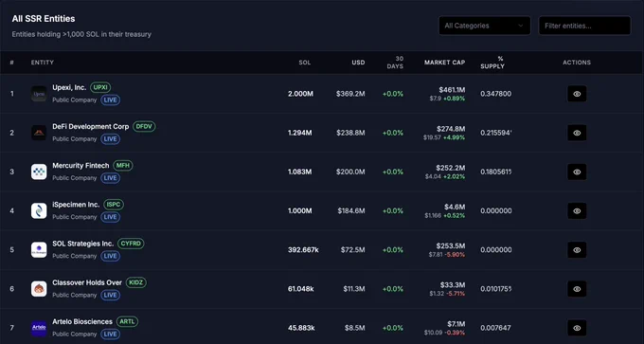Click the LIVE badge under Mercurity Fintech
644x344 pixels.
pyautogui.click(x=111, y=178)
